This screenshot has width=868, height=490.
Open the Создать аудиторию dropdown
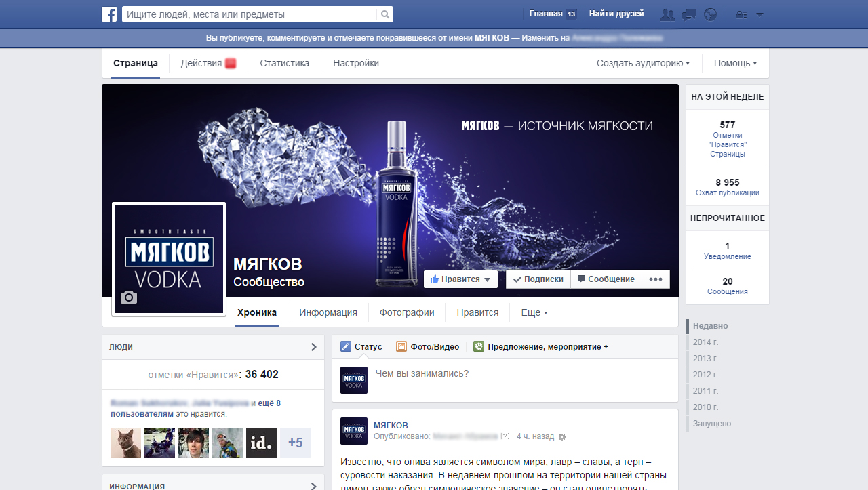click(x=643, y=63)
